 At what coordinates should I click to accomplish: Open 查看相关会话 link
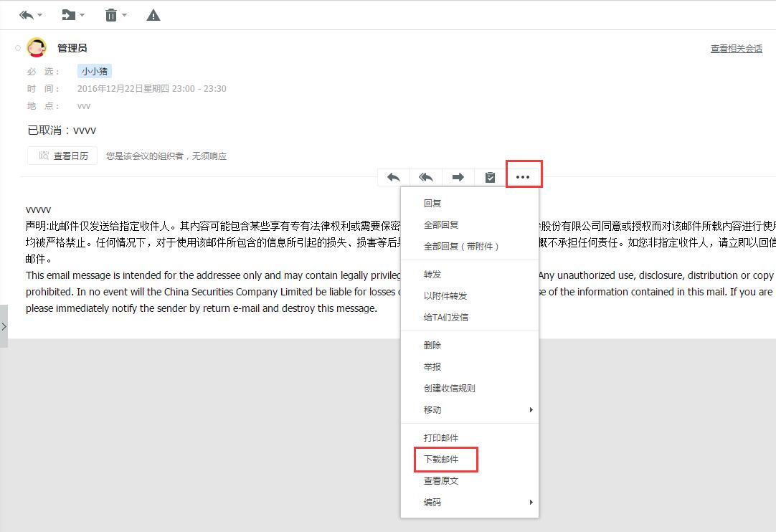click(x=736, y=49)
